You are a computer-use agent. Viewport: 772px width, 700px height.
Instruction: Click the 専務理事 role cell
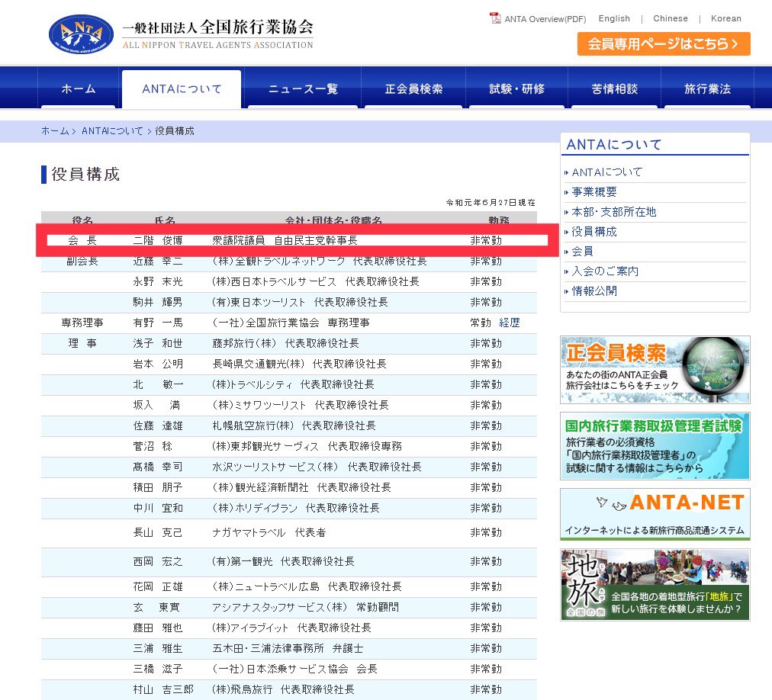pyautogui.click(x=82, y=323)
